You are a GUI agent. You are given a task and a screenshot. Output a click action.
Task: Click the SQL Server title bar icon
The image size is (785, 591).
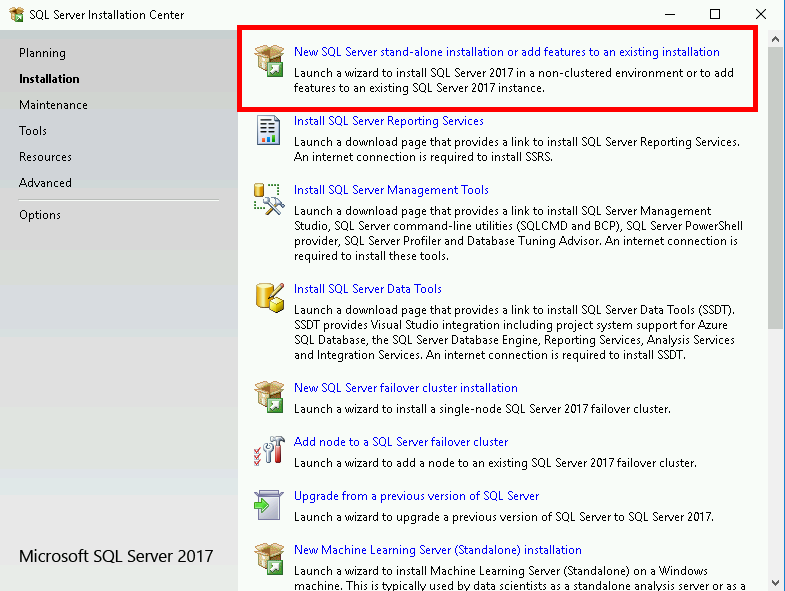(x=16, y=14)
